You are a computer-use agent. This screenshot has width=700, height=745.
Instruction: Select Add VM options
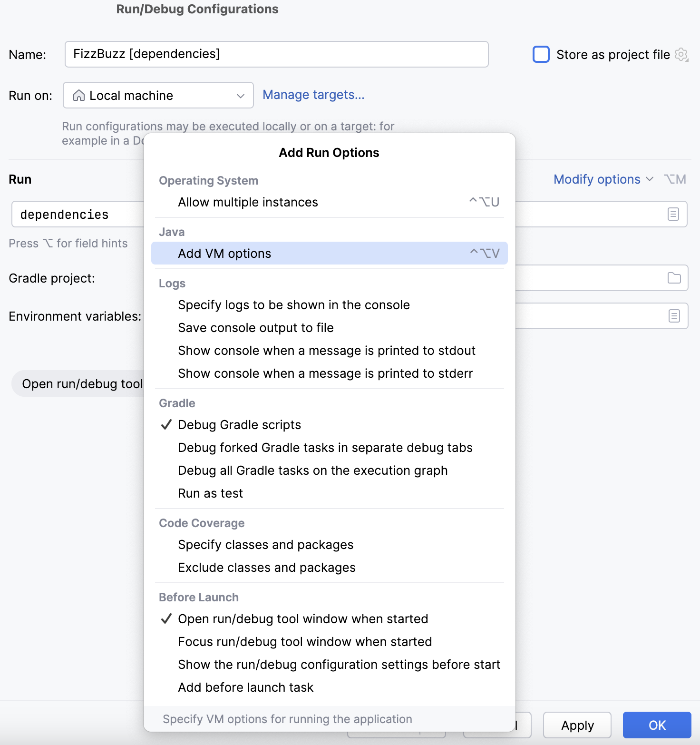[224, 253]
